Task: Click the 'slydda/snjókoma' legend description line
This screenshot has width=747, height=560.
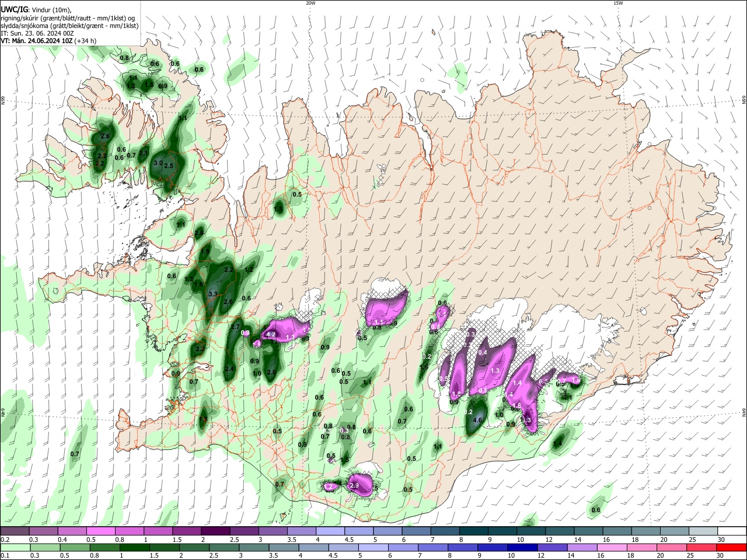Action: [x=69, y=26]
